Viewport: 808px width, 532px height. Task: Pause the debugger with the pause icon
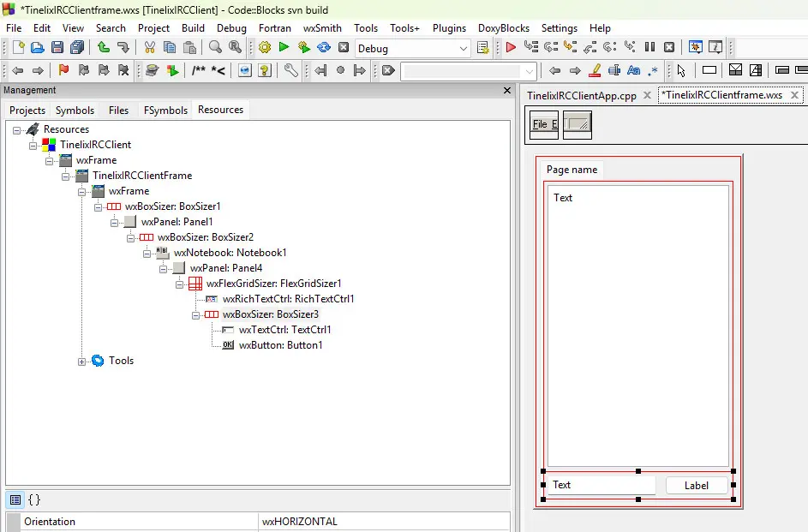point(649,47)
